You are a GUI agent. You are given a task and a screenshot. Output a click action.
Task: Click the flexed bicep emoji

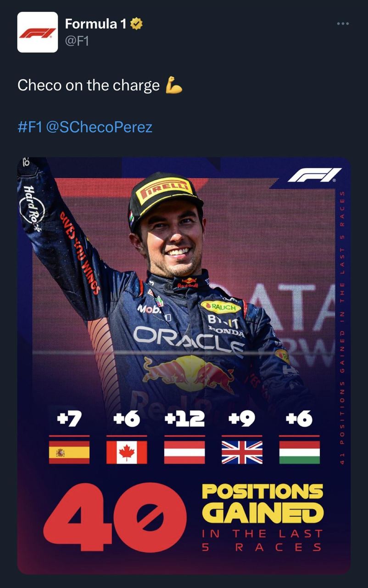174,86
